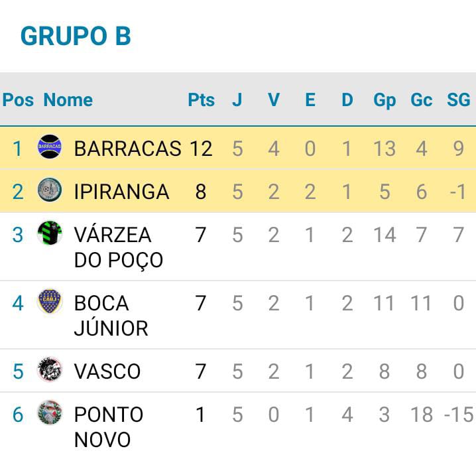The width and height of the screenshot is (476, 457).
Task: Open the Várzea do Poço green-striped jersey icon
Action: pyautogui.click(x=50, y=233)
